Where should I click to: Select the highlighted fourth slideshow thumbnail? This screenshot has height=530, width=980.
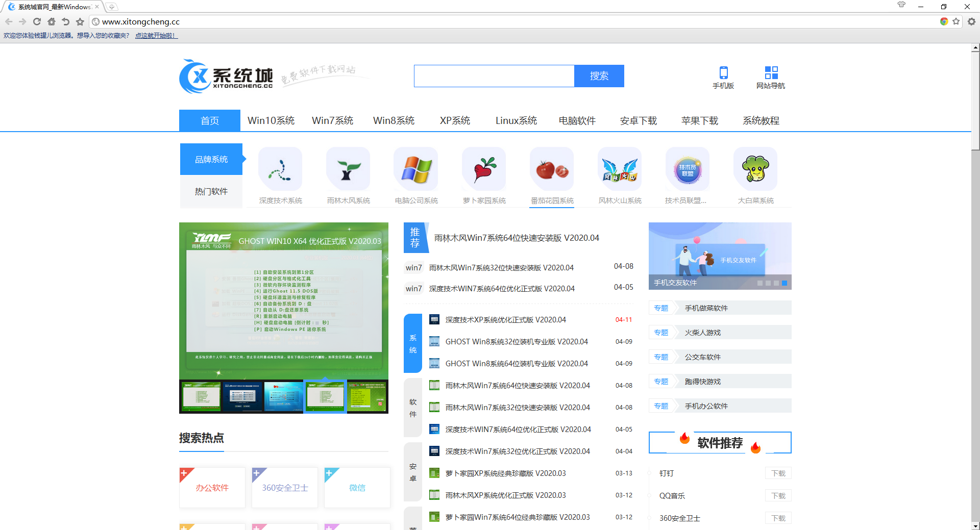[325, 396]
